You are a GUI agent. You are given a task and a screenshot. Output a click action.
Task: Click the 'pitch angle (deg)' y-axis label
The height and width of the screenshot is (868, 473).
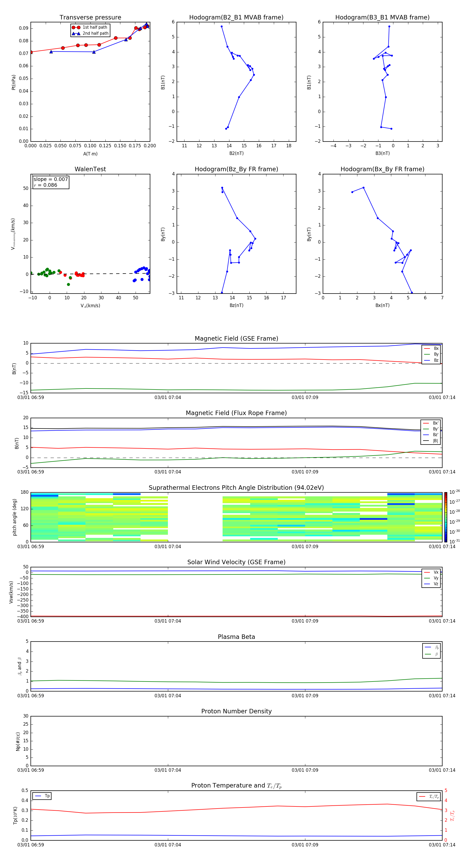14,517
